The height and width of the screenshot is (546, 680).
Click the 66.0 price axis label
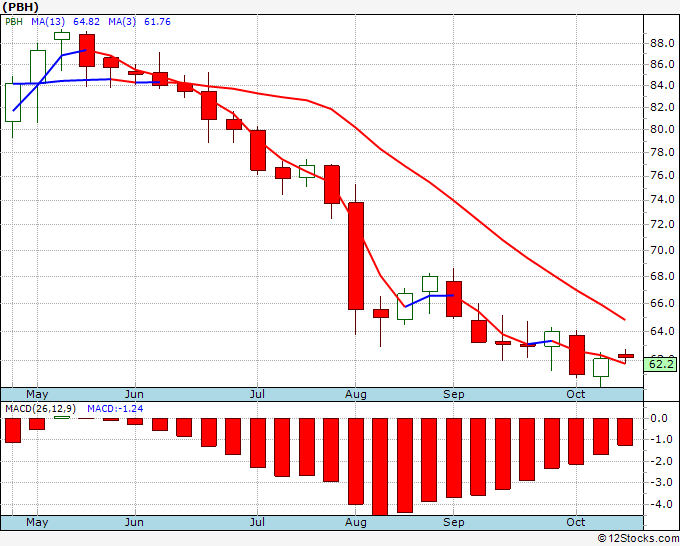coord(662,303)
